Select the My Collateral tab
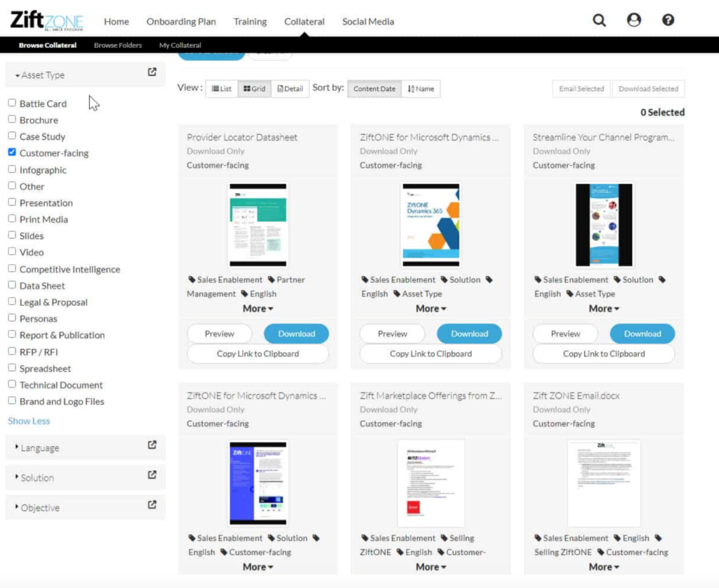This screenshot has height=588, width=719. (180, 45)
